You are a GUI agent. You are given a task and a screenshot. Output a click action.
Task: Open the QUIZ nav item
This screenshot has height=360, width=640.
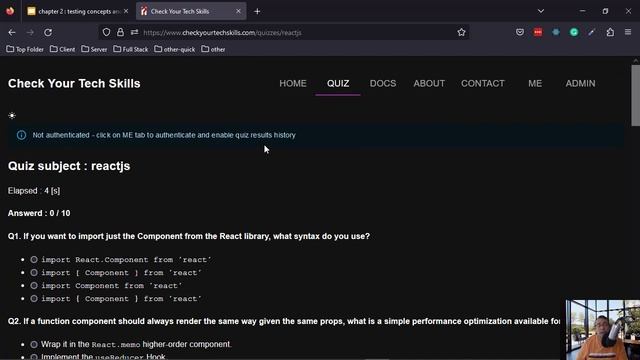(338, 84)
